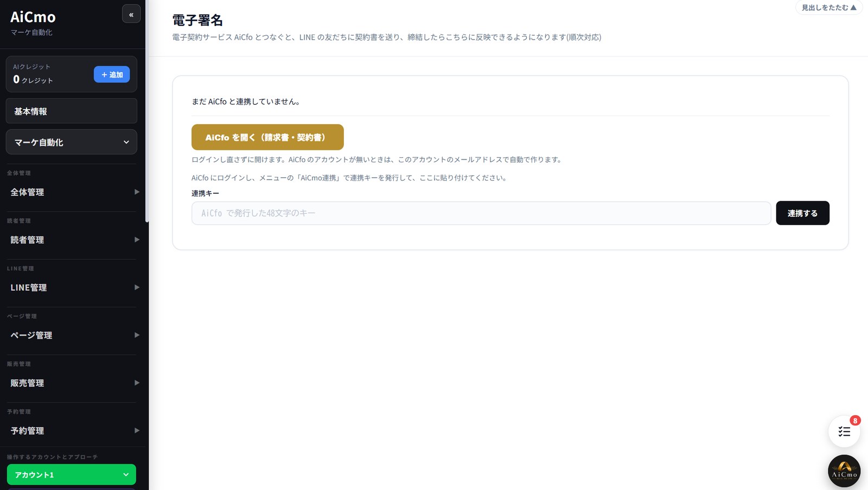Open the マーケ自動化 dropdown
Image resolution: width=868 pixels, height=490 pixels.
click(72, 142)
